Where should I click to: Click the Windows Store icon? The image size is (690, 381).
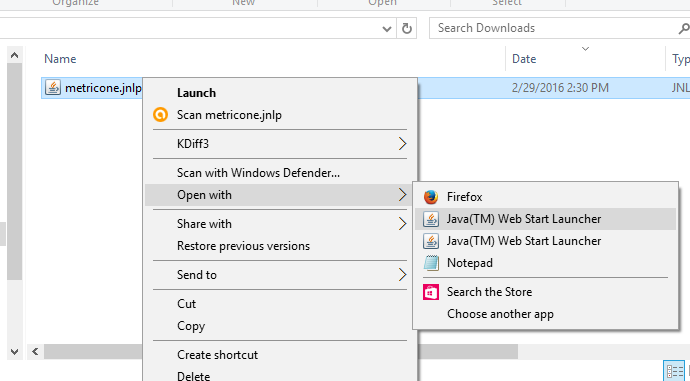[x=431, y=292]
